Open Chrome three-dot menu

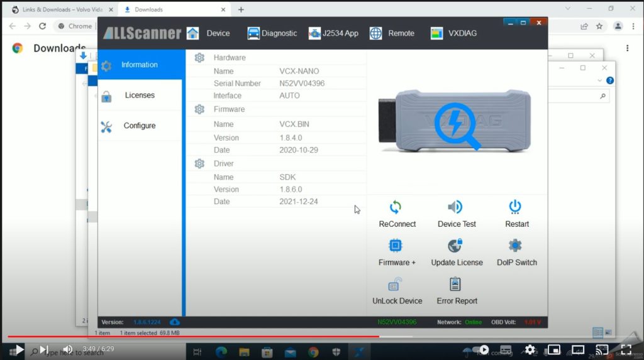click(633, 26)
